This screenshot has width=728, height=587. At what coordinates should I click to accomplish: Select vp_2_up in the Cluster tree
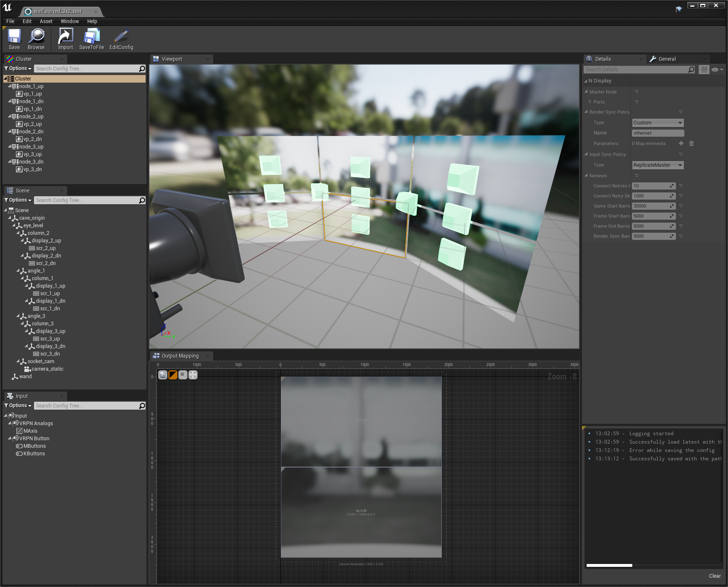point(33,124)
